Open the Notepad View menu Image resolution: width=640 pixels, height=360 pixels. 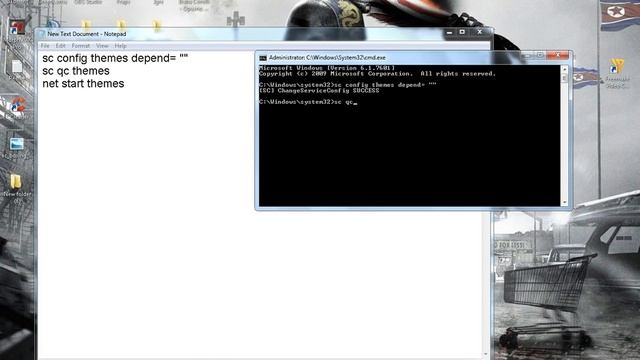pos(102,46)
